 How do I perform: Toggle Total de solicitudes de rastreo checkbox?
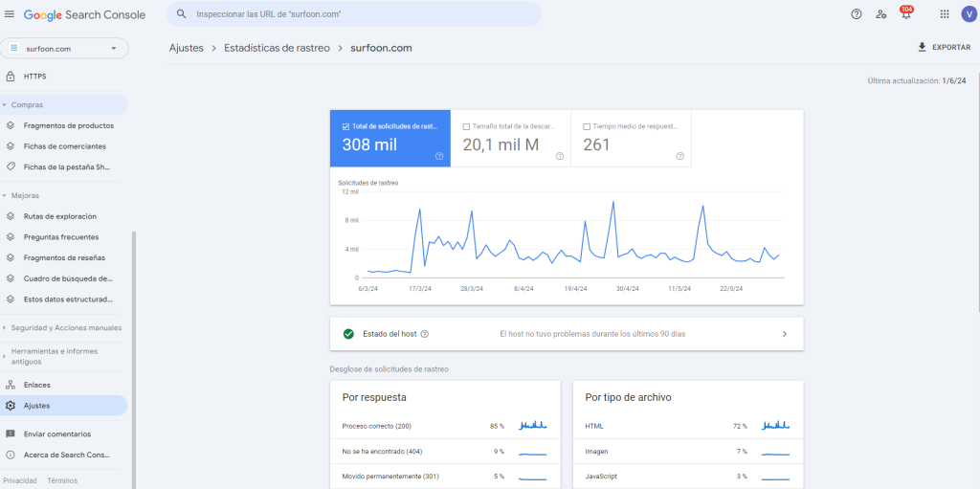345,126
